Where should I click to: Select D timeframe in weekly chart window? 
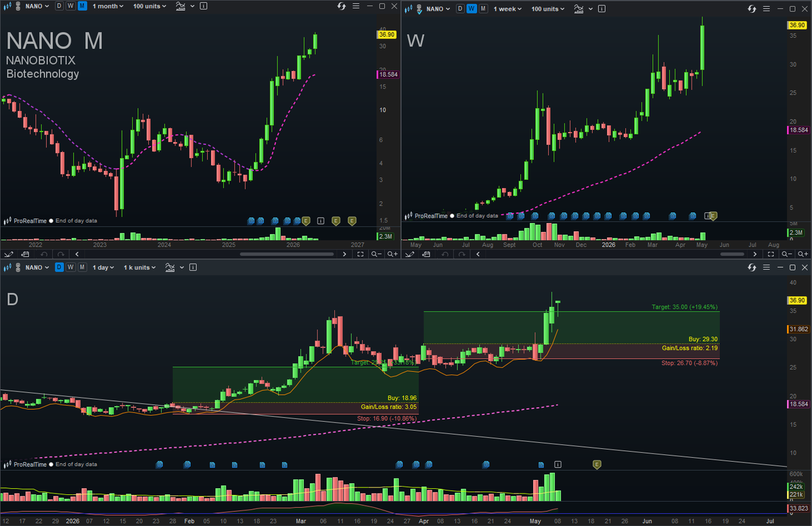(x=460, y=9)
